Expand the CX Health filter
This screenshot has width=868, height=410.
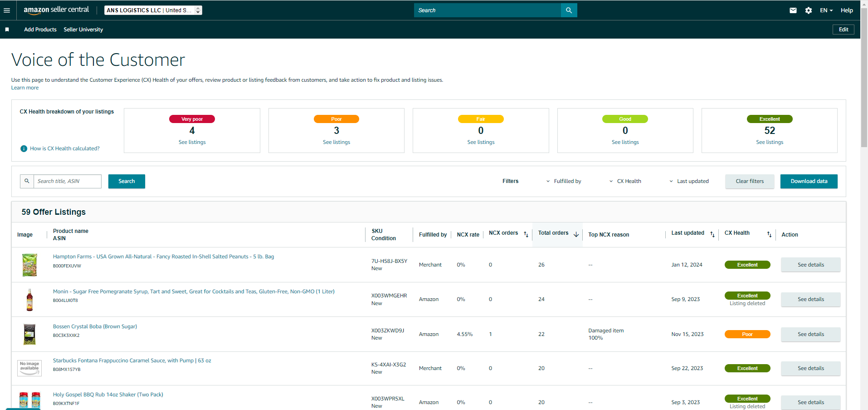[625, 181]
